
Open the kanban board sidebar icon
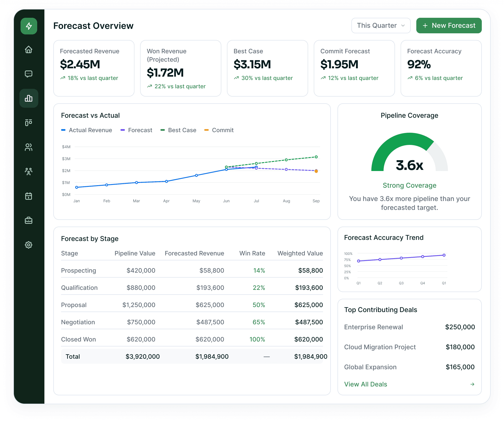click(29, 122)
